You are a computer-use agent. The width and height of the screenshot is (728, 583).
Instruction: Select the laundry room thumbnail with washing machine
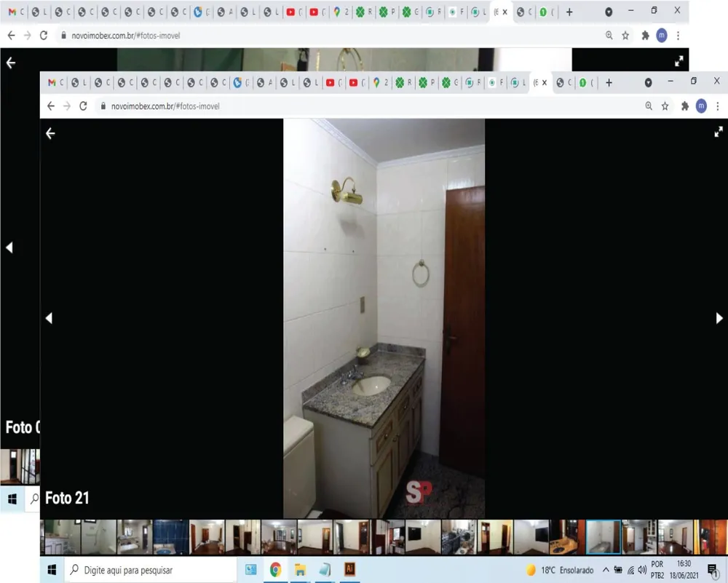pos(459,537)
